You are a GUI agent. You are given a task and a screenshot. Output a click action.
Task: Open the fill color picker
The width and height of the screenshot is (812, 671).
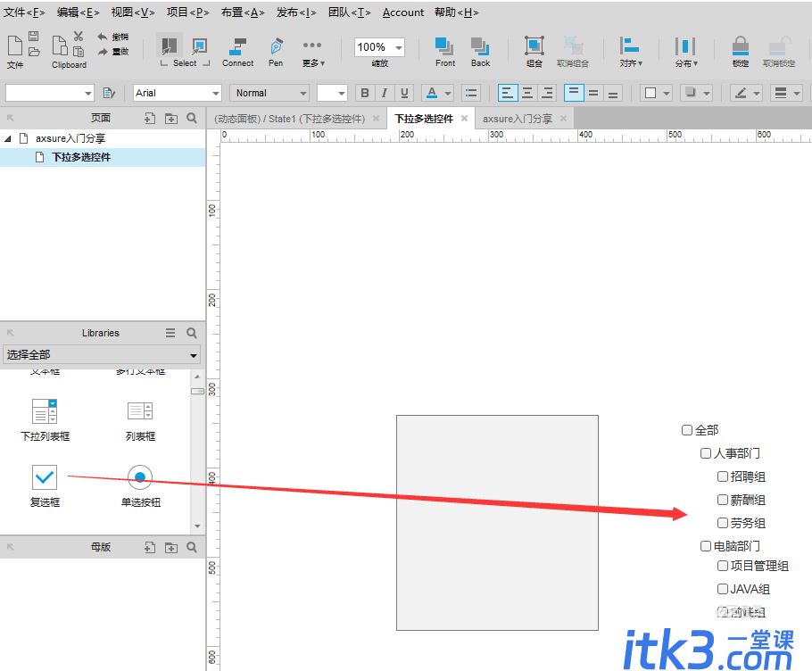[x=656, y=93]
